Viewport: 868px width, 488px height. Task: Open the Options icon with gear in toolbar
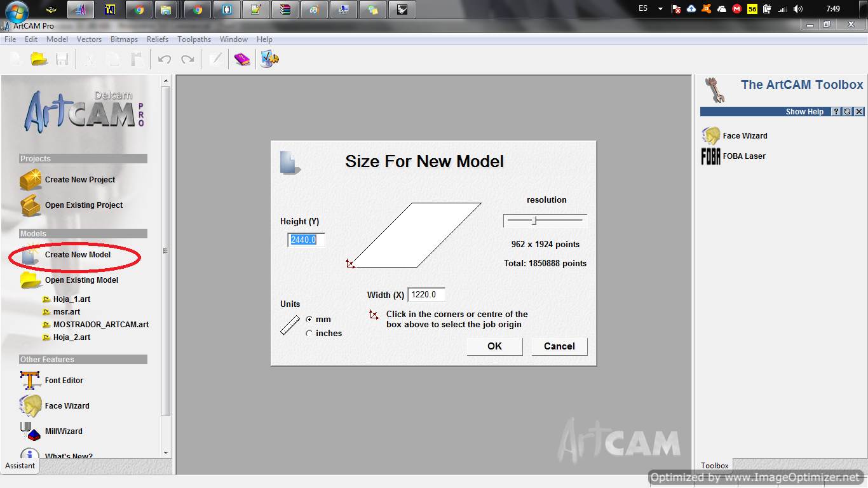coord(270,59)
